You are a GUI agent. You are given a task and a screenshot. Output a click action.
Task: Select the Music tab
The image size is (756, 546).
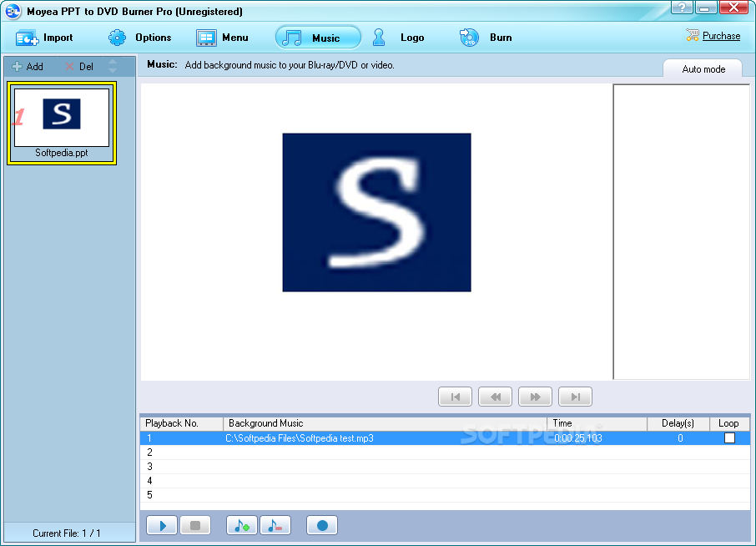(318, 38)
